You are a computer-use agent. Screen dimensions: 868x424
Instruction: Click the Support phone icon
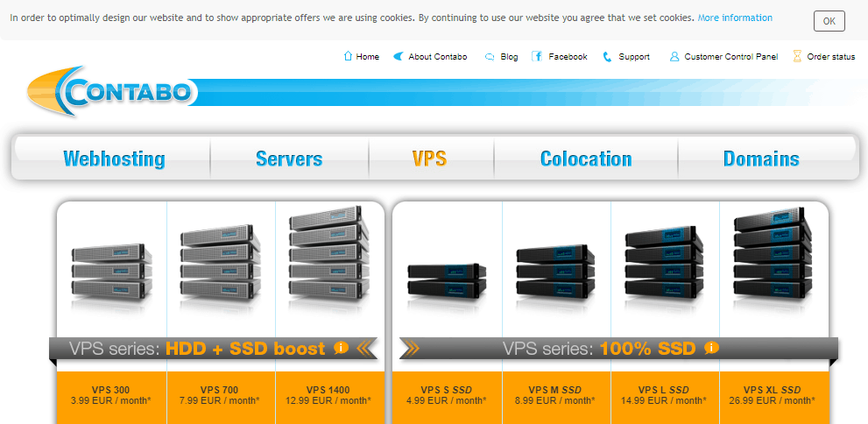tap(607, 56)
